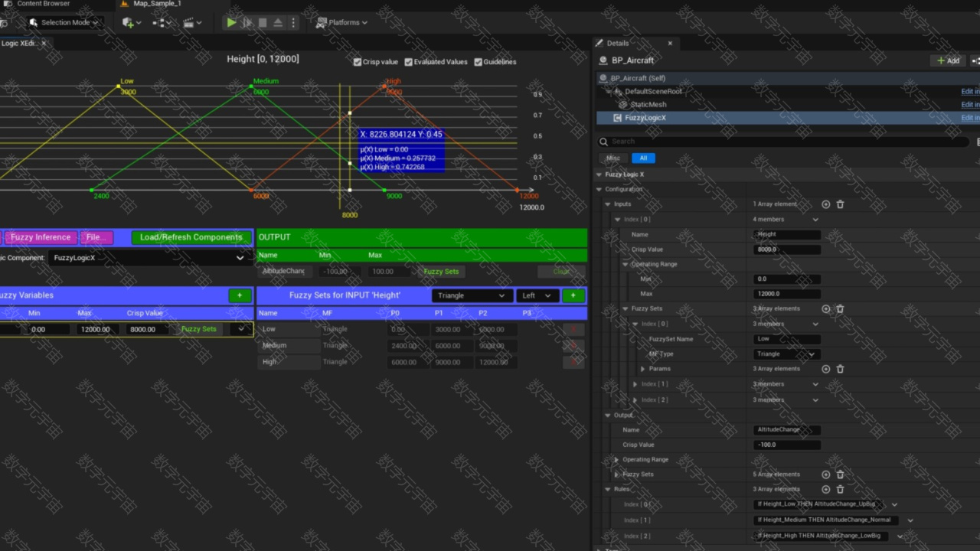The image size is (980, 551).
Task: Select the Misc filter button
Action: (x=612, y=158)
